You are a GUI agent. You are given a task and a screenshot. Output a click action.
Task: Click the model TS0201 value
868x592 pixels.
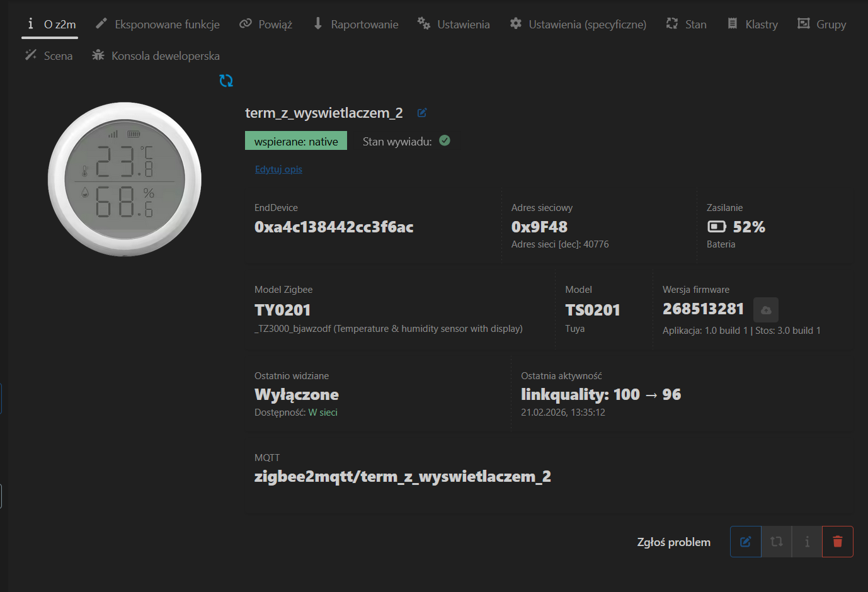tap(593, 310)
